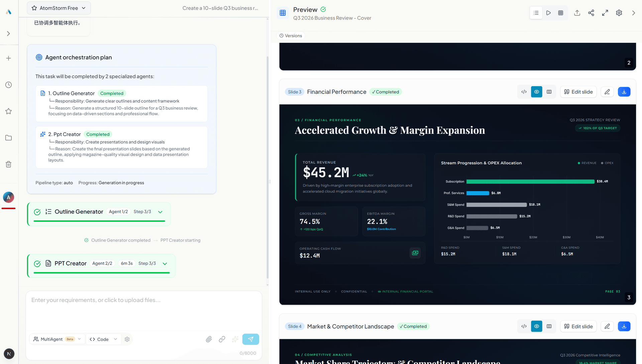Viewport: 642px width, 364px height.
Task: Open Versions history
Action: 291,36
